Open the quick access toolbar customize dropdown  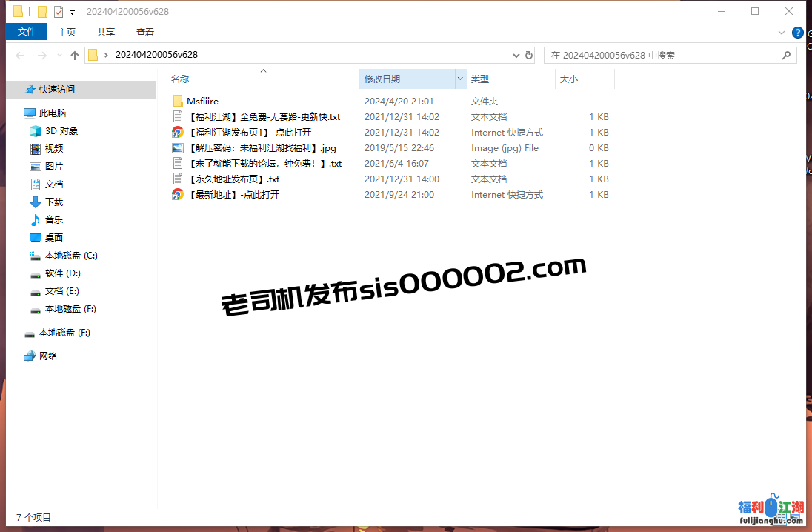[x=72, y=13]
